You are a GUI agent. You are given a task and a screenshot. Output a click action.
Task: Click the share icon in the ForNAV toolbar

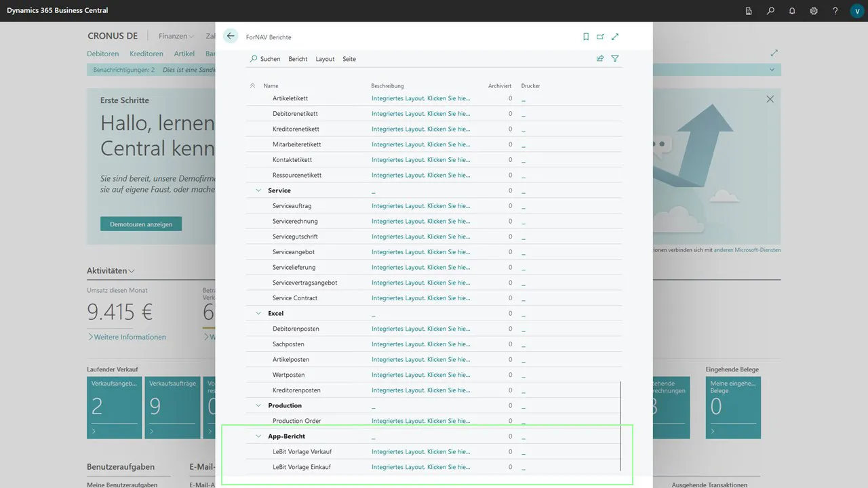600,59
